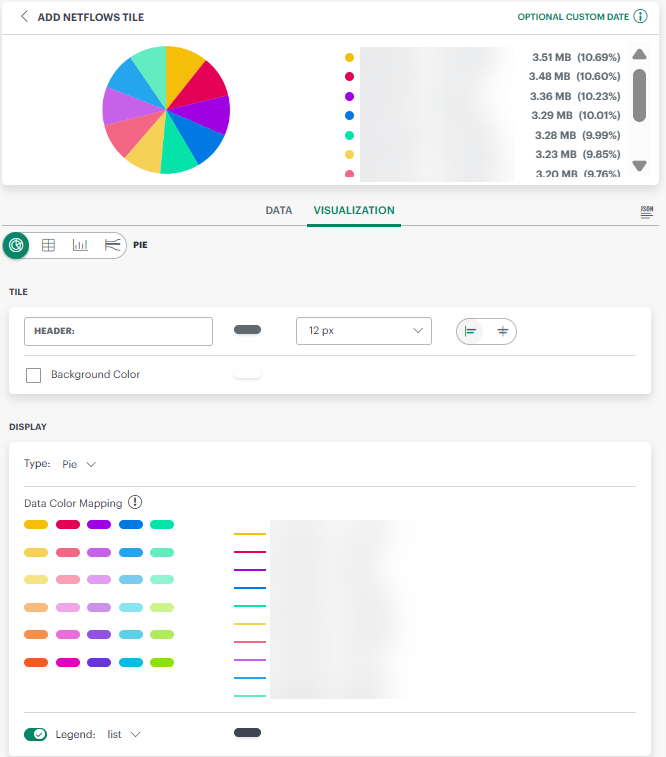Set header alignment to left

click(x=470, y=331)
